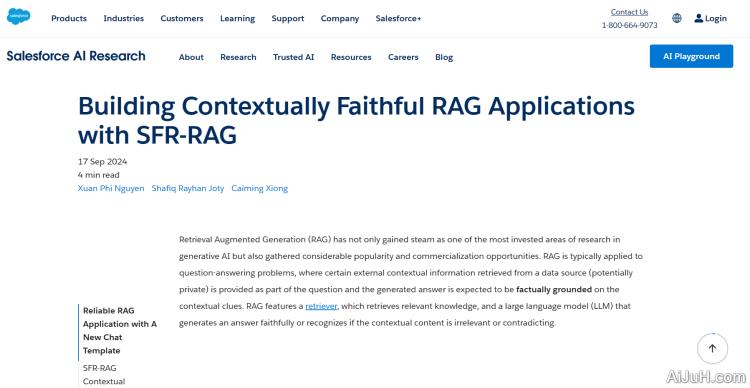Open the Learning menu

pos(237,19)
